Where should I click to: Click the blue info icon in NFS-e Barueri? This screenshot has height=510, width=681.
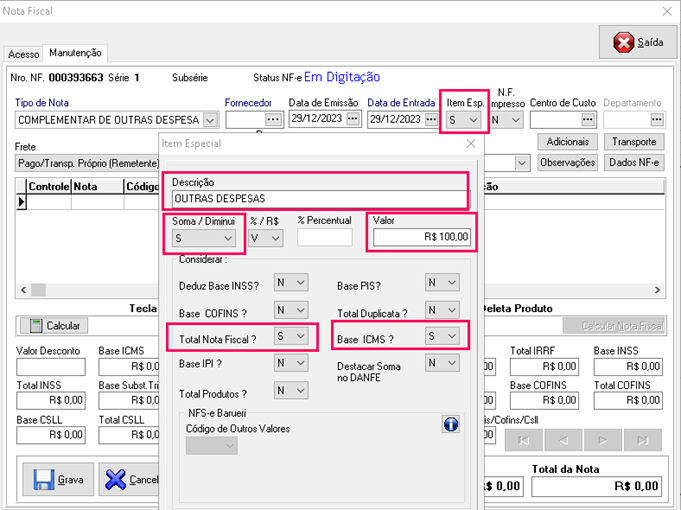coord(450,425)
